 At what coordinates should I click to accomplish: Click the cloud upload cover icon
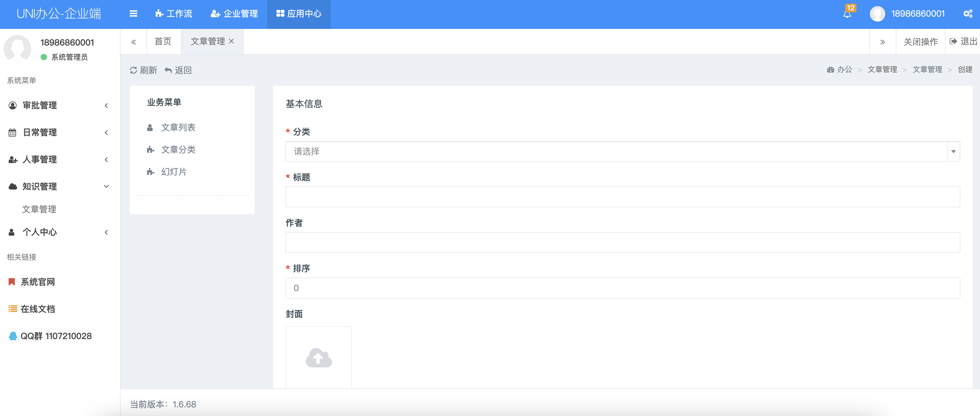click(318, 358)
